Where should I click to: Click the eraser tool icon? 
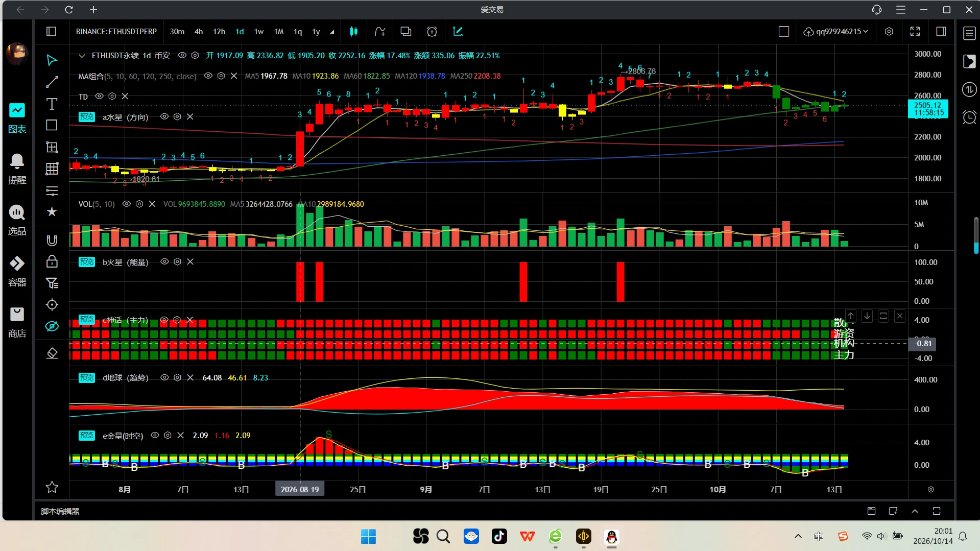(x=52, y=353)
